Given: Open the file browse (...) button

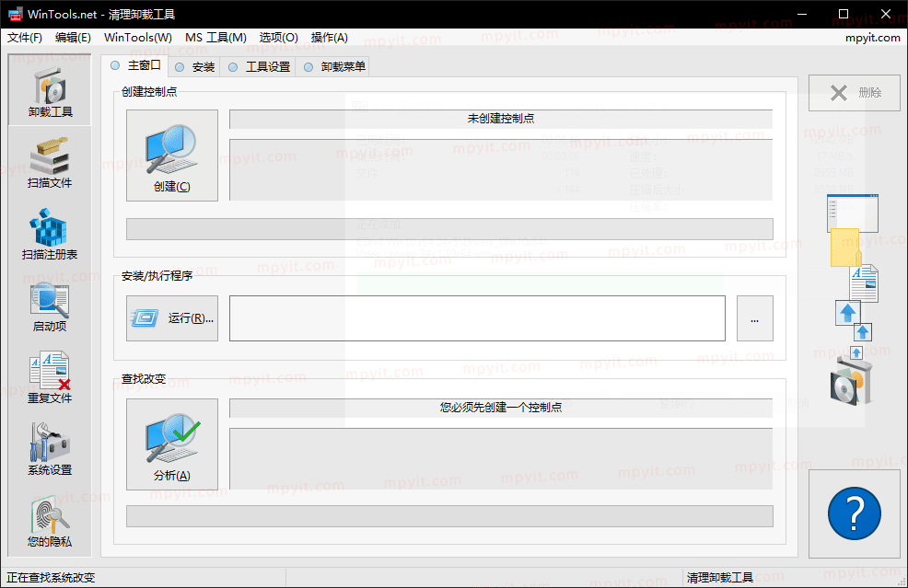Looking at the screenshot, I should pos(754,318).
